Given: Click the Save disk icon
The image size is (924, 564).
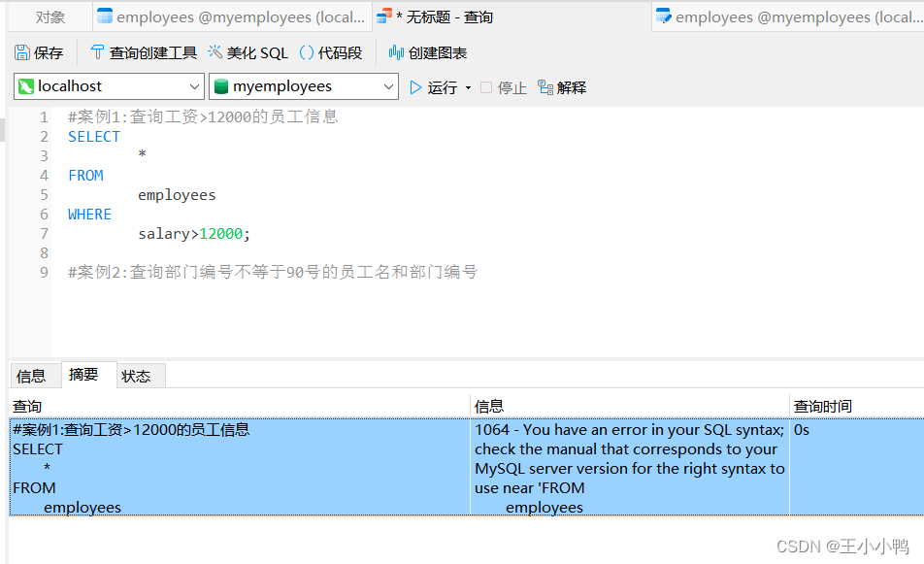Looking at the screenshot, I should point(21,52).
